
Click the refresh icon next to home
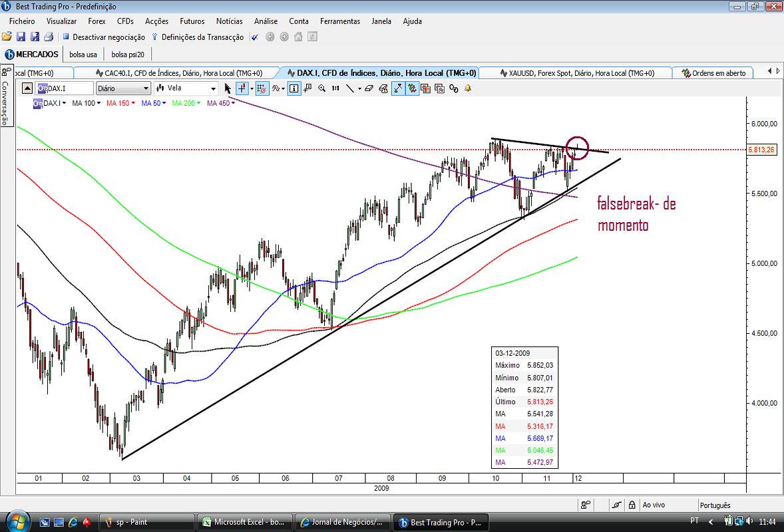(x=312, y=37)
